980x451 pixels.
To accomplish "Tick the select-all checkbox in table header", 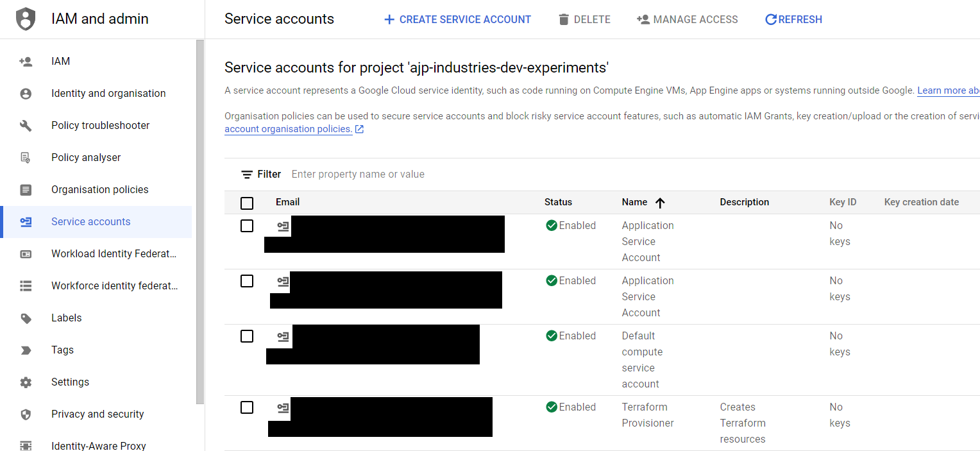I will [247, 203].
